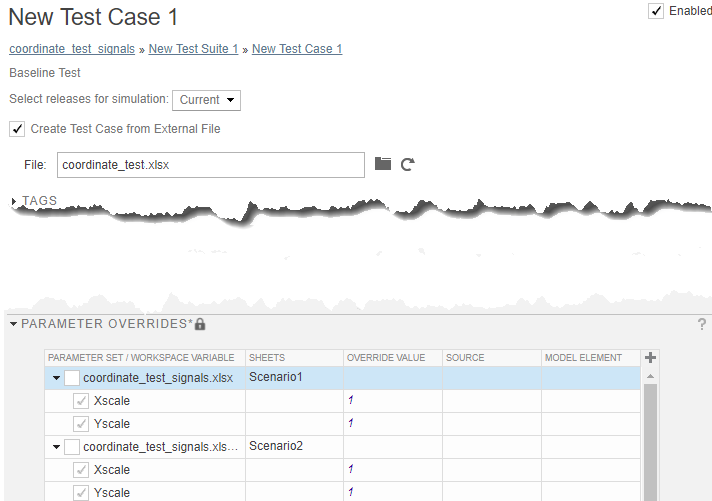Open the coordinate_test_signals breadcrumb link
The width and height of the screenshot is (712, 501).
point(72,49)
